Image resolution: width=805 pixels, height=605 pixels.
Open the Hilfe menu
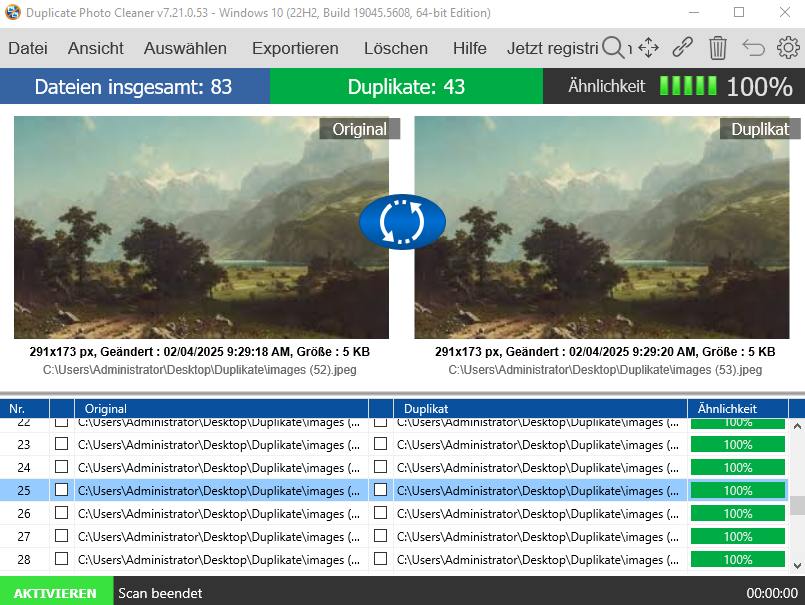[x=469, y=48]
